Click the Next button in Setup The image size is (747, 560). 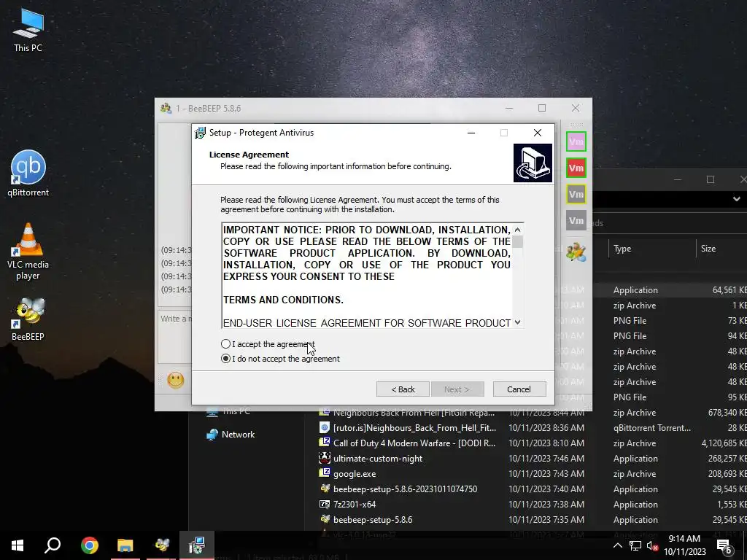(457, 389)
